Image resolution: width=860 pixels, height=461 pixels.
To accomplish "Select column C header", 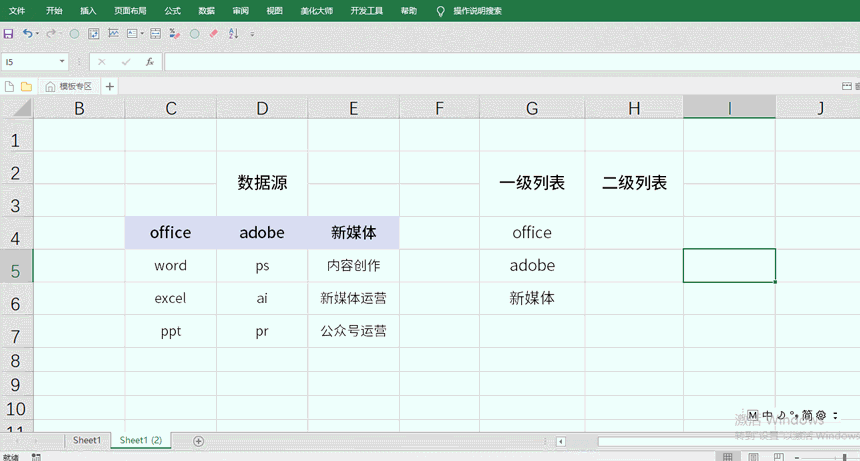I will tap(171, 108).
